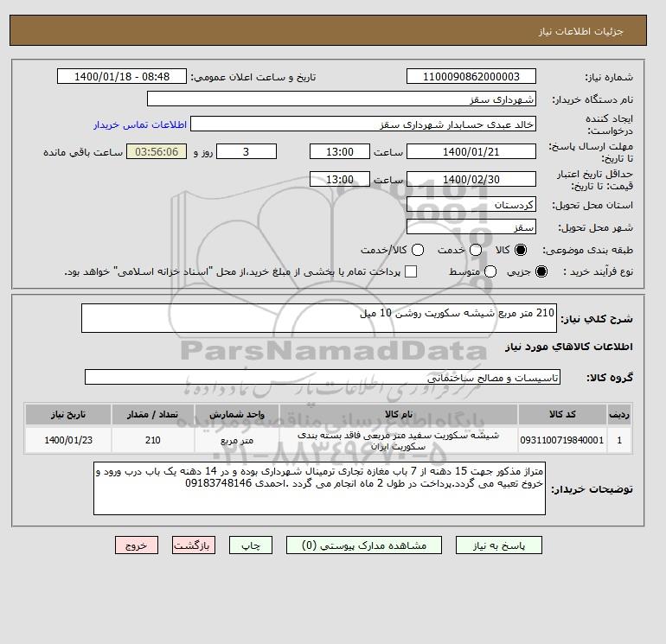Click the چاپ print button
The image size is (666, 644).
pyautogui.click(x=251, y=545)
